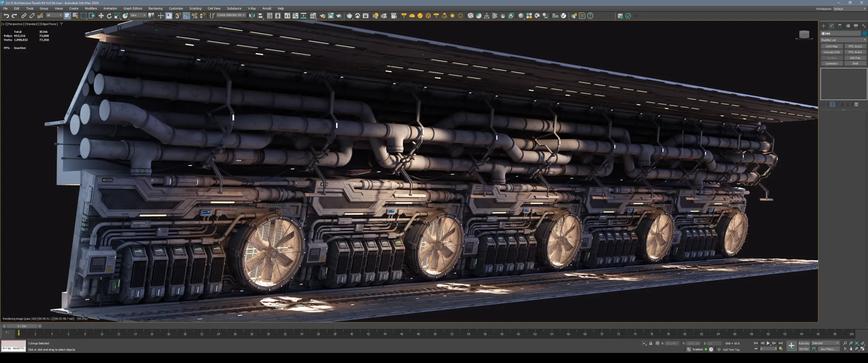
Task: Open the Utilities wrench panel
Action: (x=864, y=26)
